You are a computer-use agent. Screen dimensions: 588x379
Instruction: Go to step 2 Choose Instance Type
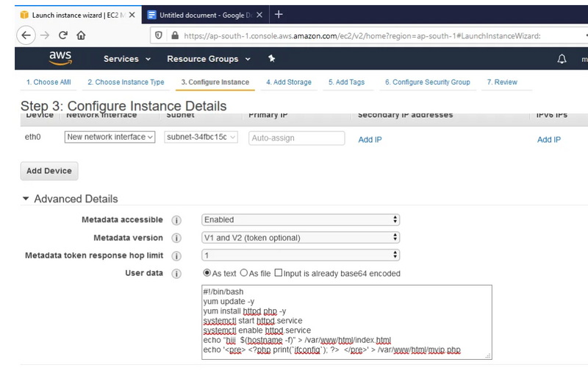[x=126, y=82]
